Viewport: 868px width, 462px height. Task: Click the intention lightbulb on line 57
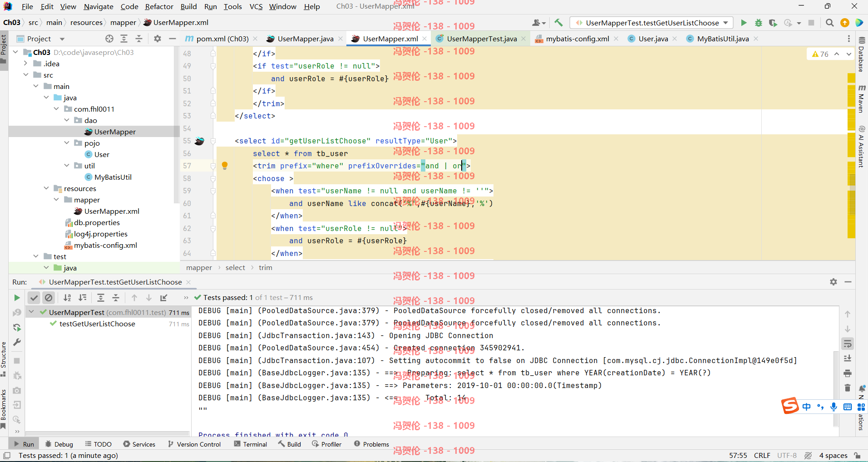point(224,166)
